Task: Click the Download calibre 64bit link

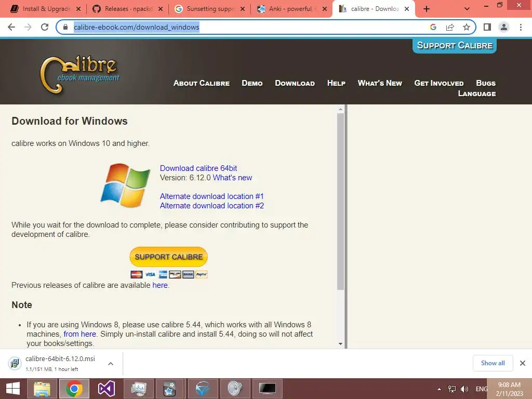Action: (198, 168)
